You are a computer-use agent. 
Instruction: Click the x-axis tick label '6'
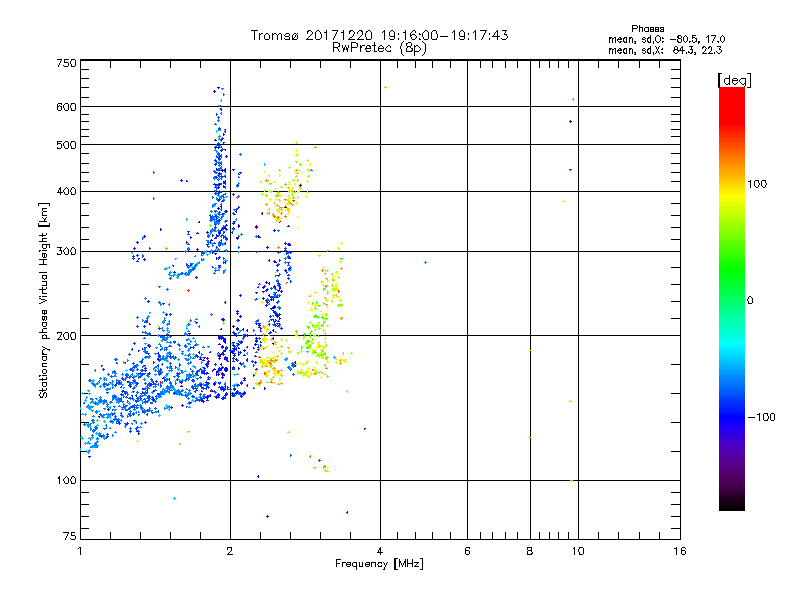click(467, 551)
